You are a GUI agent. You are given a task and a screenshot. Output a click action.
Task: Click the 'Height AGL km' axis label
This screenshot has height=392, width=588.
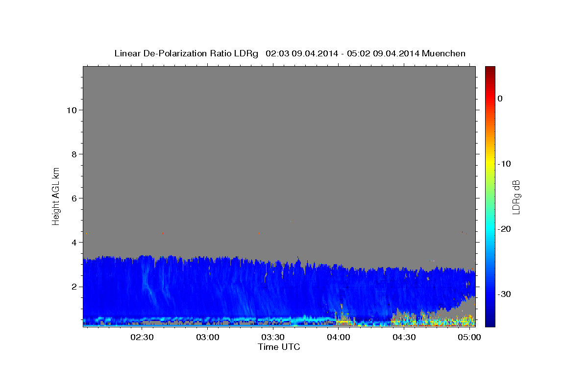(x=56, y=196)
